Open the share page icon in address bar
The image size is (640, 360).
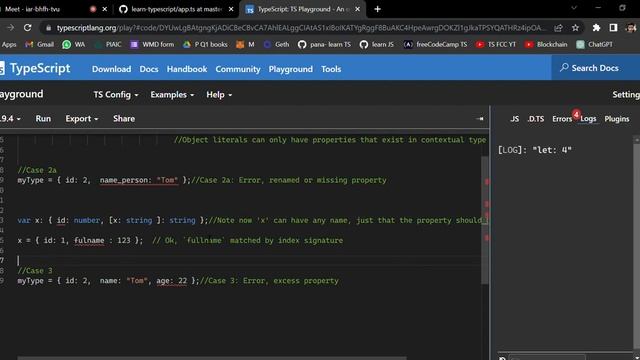pos(558,28)
